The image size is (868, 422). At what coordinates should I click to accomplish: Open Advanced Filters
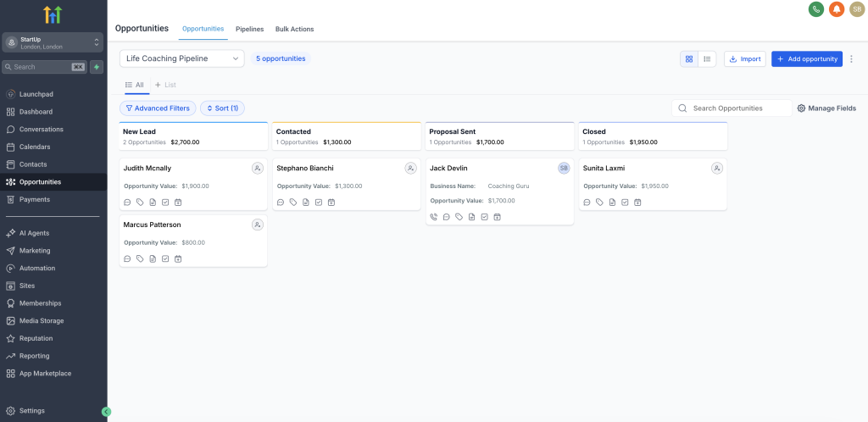tap(158, 108)
